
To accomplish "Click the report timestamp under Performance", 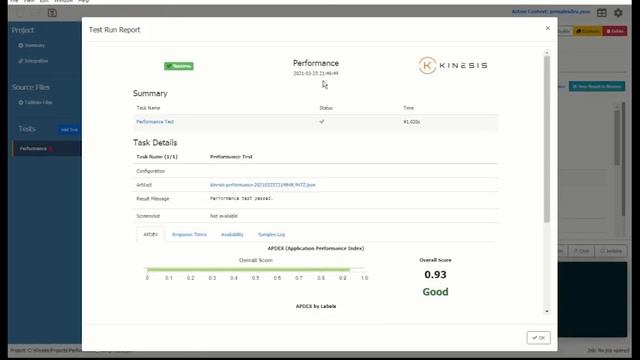I will tap(316, 73).
